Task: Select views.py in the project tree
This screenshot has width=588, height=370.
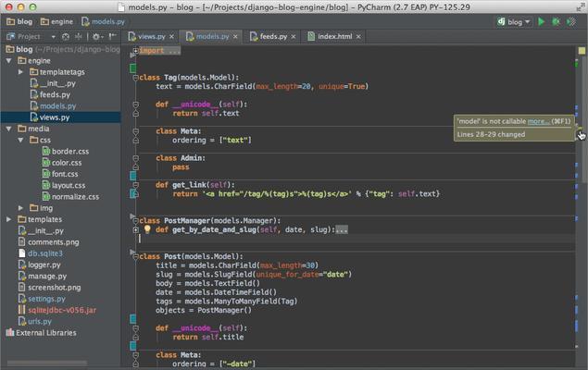Action: [50, 117]
